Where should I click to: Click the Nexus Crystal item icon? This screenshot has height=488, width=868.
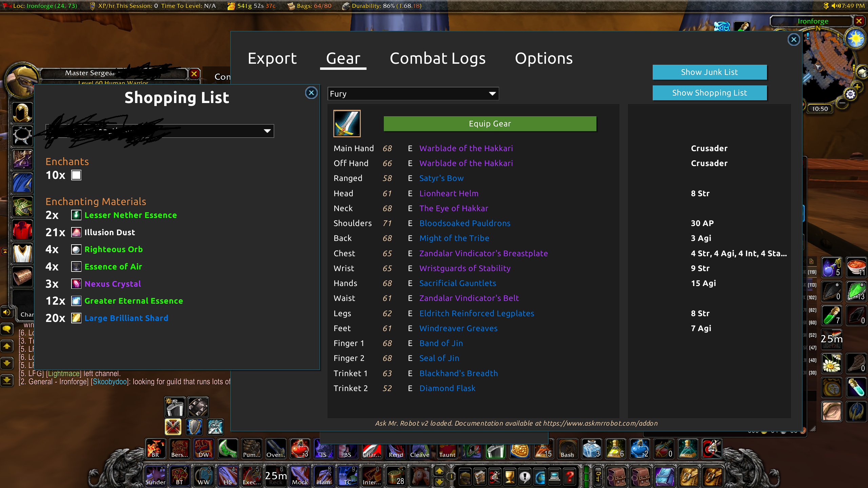76,284
